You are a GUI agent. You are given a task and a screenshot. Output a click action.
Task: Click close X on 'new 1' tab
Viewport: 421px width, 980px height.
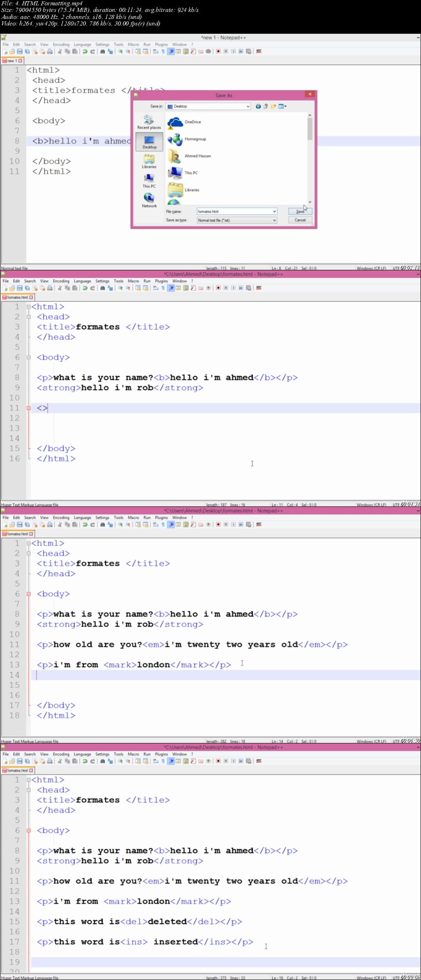tap(20, 61)
